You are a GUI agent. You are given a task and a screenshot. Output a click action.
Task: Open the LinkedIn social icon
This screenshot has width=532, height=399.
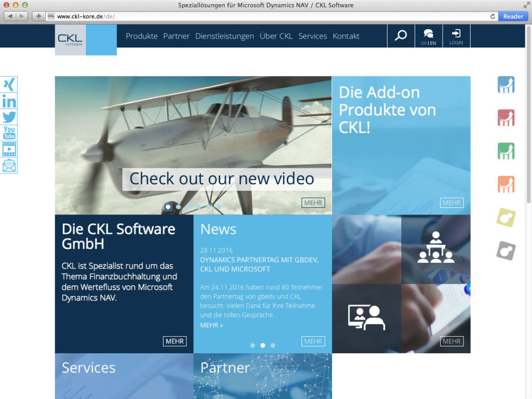point(9,101)
